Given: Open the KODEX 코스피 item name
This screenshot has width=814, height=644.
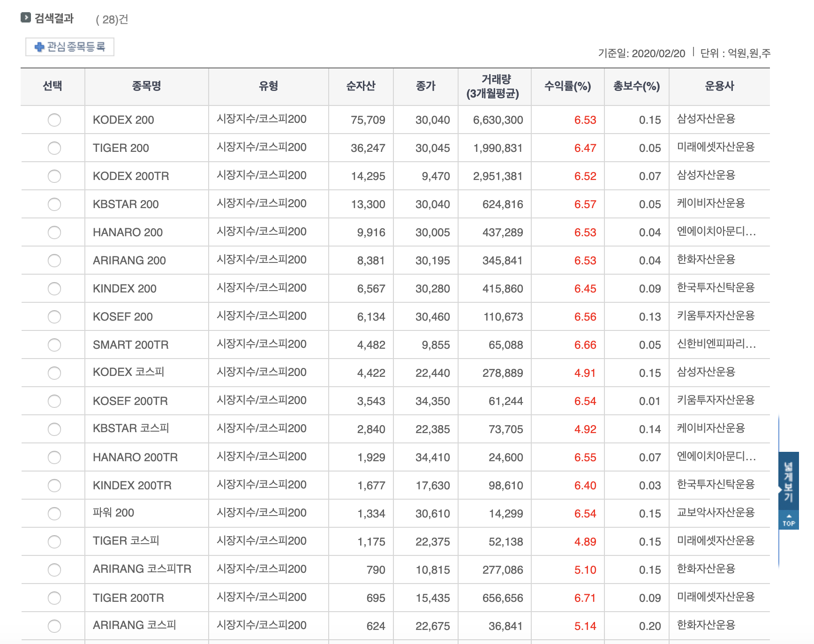Looking at the screenshot, I should [128, 373].
